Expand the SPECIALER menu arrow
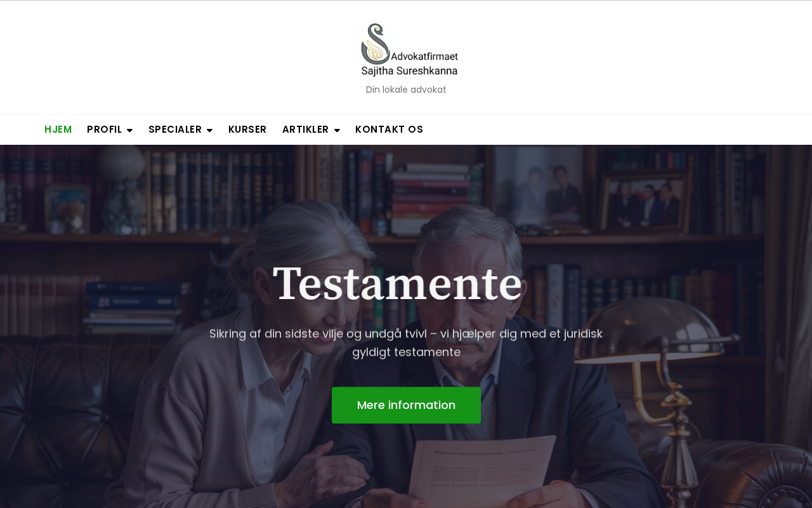This screenshot has height=508, width=812. [x=209, y=130]
